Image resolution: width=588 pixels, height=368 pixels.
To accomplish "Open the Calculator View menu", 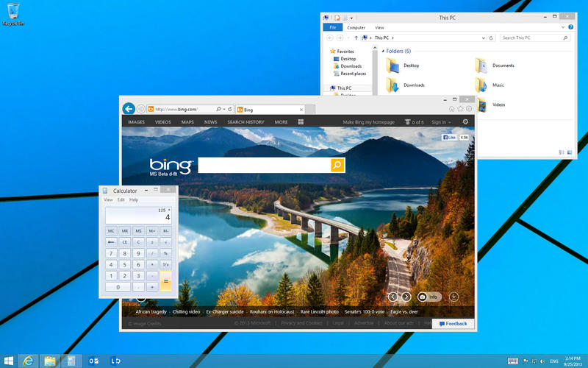I will pos(108,200).
